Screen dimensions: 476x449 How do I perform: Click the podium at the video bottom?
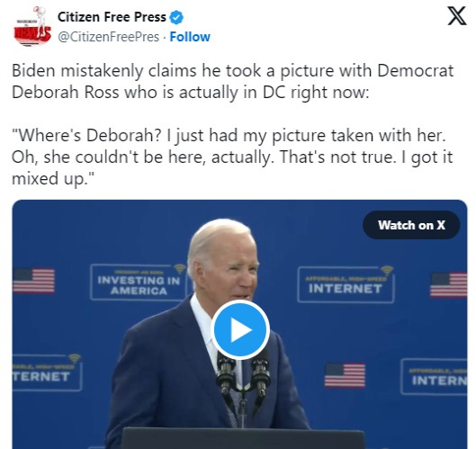click(x=243, y=438)
